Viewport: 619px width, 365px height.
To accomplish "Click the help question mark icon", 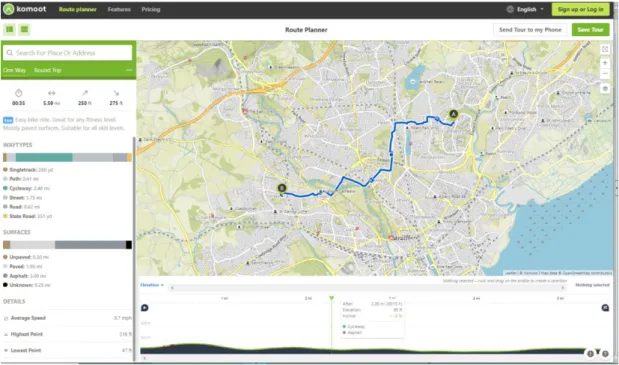I will (605, 354).
